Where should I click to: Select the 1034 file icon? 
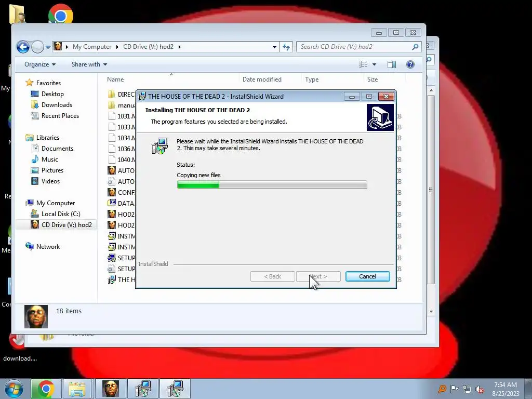[x=112, y=138]
